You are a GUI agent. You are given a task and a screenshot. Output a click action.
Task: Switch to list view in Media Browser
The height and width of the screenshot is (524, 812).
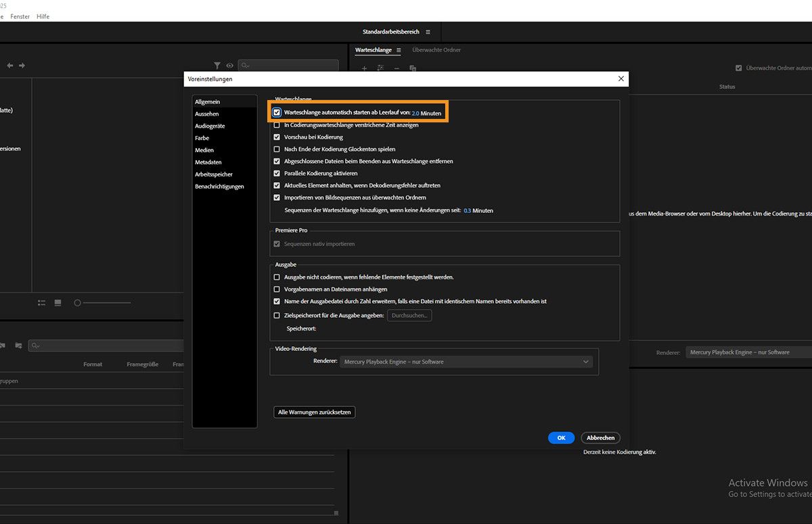[42, 303]
